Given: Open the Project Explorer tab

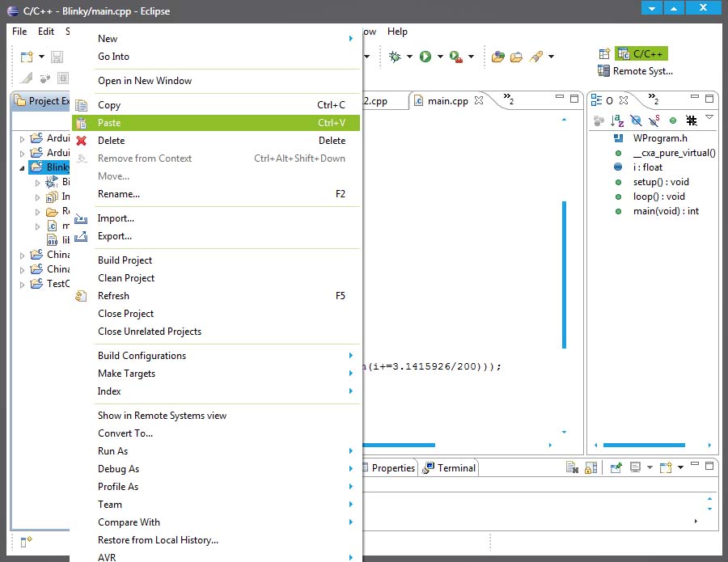Looking at the screenshot, I should tap(42, 101).
